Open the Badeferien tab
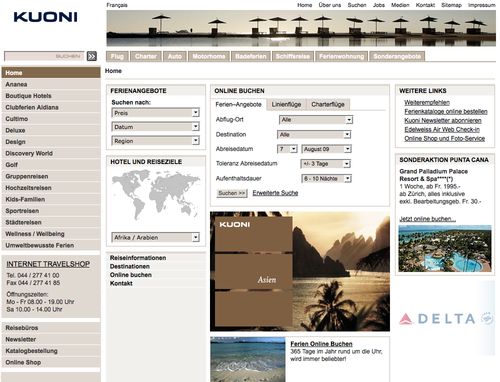The height and width of the screenshot is (382, 500). [251, 56]
